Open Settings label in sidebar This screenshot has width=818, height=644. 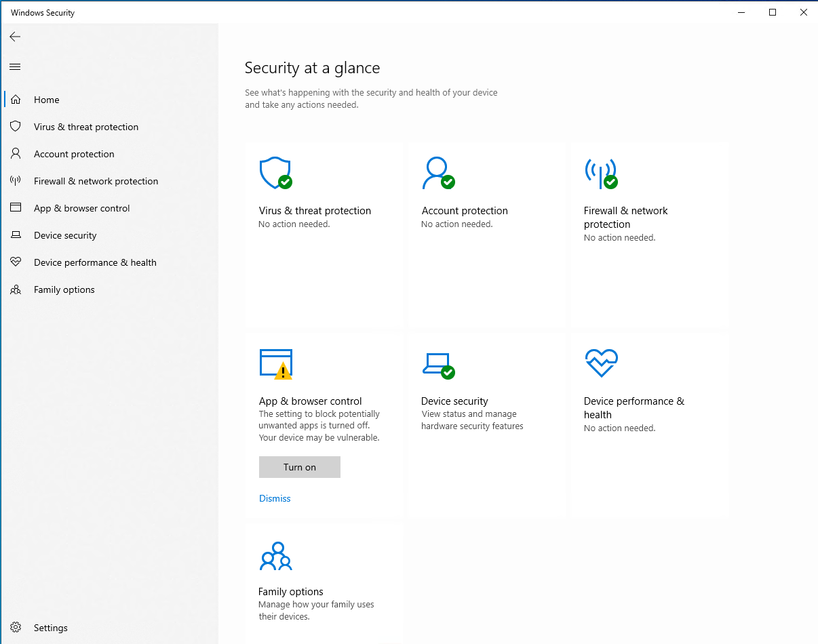pos(51,628)
